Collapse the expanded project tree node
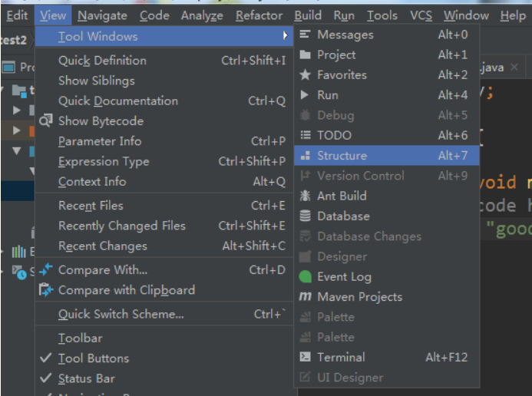The height and width of the screenshot is (396, 532). click(16, 150)
